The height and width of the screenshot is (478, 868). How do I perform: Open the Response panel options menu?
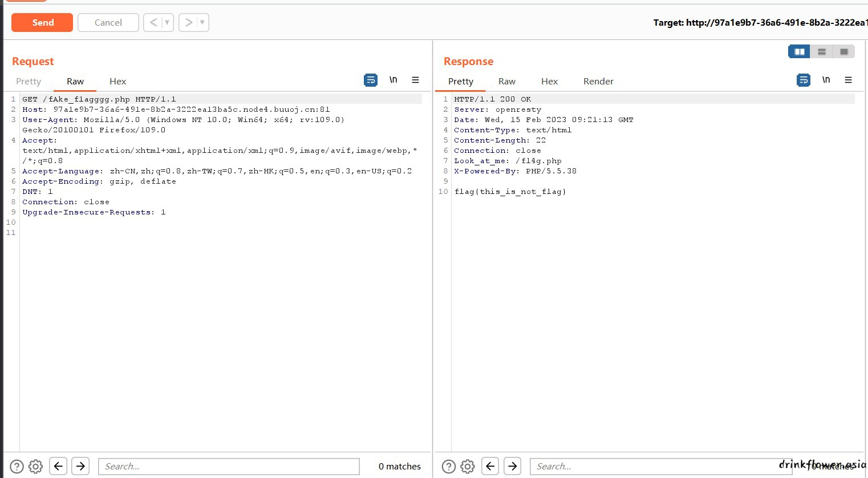(x=849, y=80)
